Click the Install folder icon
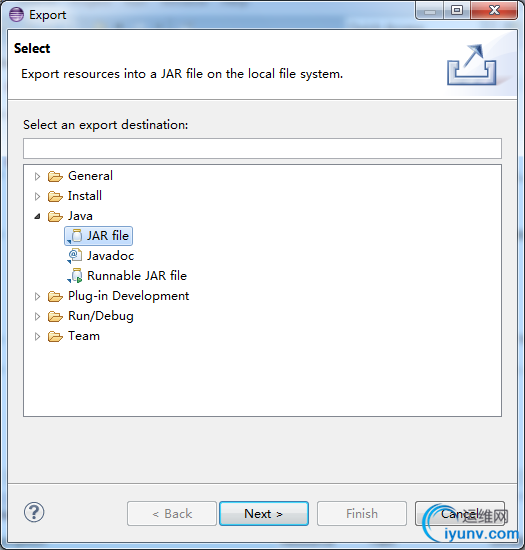The height and width of the screenshot is (550, 525). coord(55,196)
